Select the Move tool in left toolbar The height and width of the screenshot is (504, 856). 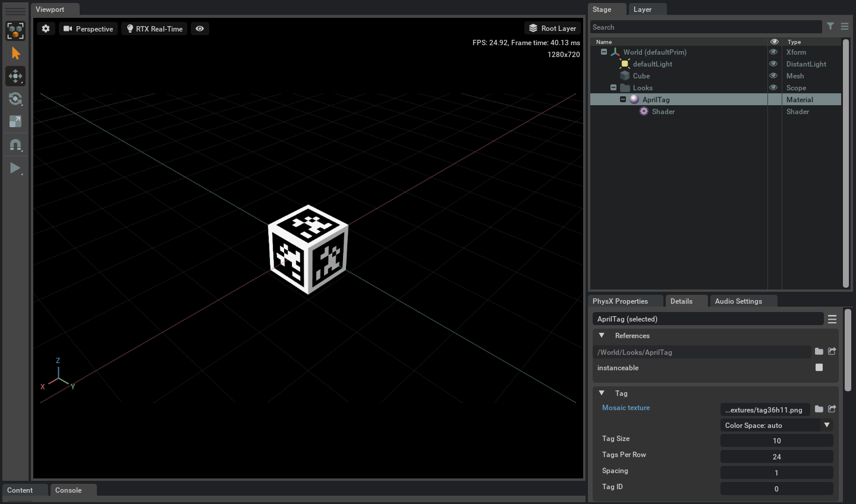click(15, 76)
